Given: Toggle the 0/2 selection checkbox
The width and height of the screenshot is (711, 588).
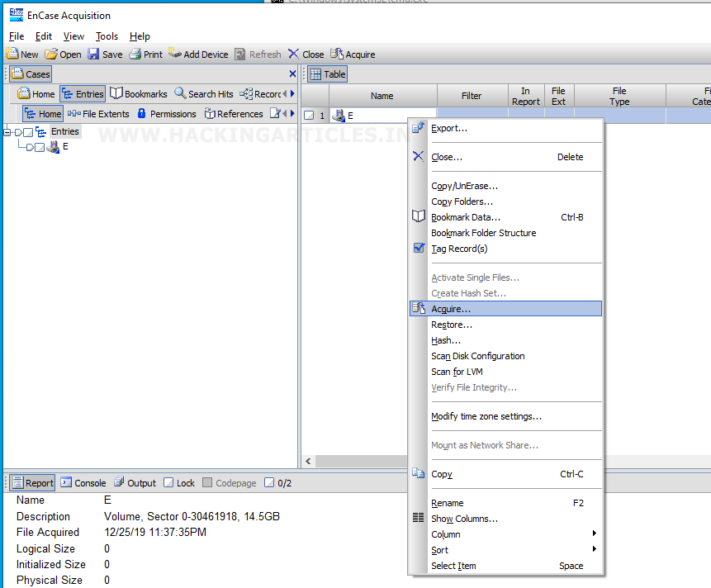Looking at the screenshot, I should click(269, 482).
